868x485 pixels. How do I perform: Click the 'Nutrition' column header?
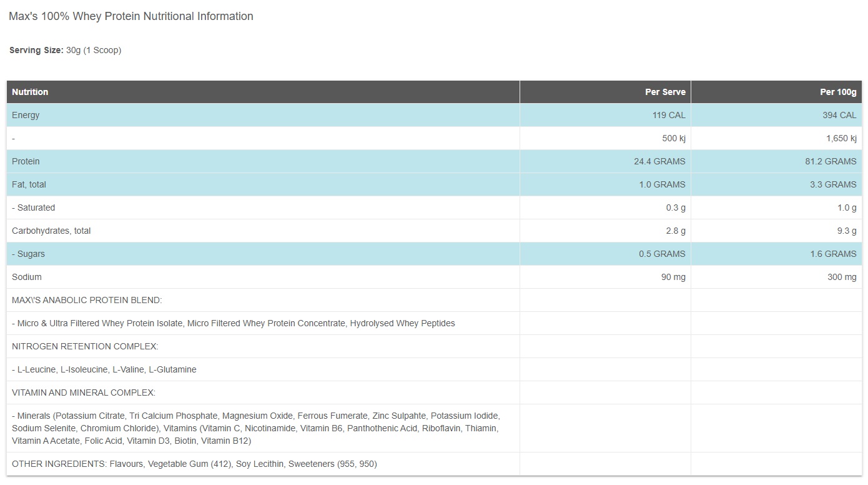pos(30,92)
